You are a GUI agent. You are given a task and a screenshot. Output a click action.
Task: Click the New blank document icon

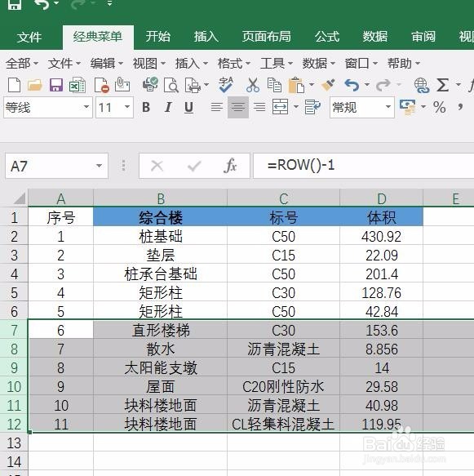[14, 85]
